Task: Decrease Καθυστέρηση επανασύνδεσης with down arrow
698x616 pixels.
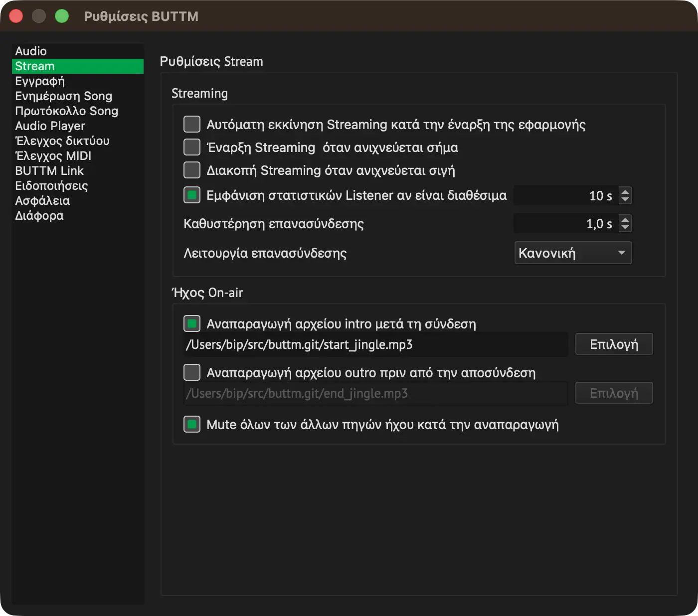Action: [x=625, y=227]
